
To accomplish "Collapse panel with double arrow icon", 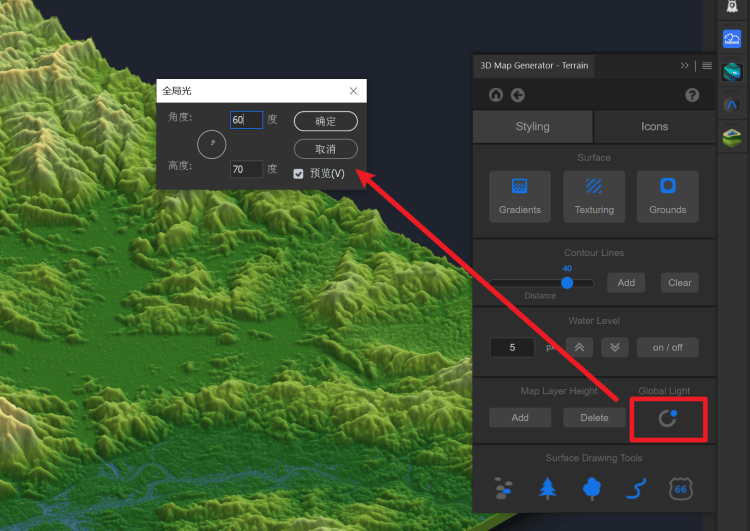I will (x=684, y=66).
